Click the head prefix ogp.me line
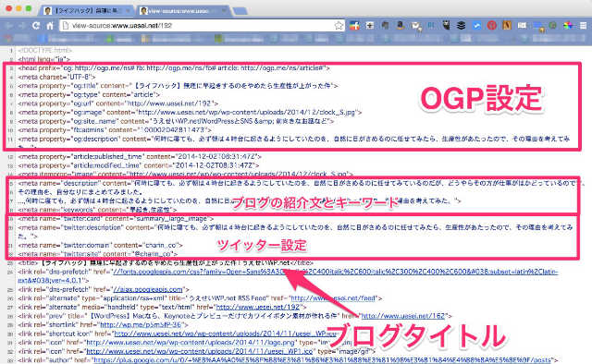The image size is (592, 364). [x=174, y=67]
